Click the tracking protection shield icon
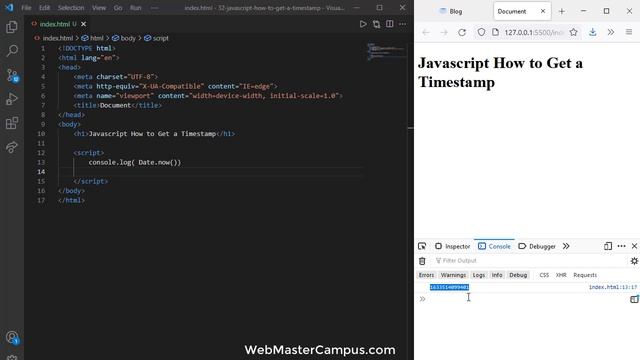640x360 pixels. (481, 32)
